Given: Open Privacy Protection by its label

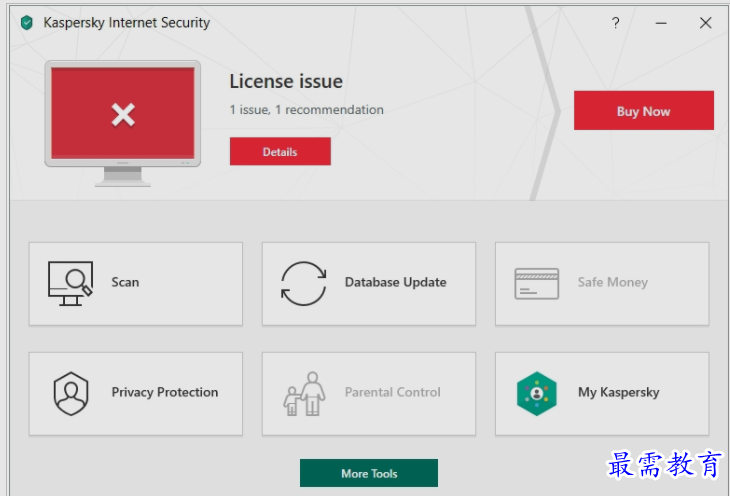Looking at the screenshot, I should point(165,392).
